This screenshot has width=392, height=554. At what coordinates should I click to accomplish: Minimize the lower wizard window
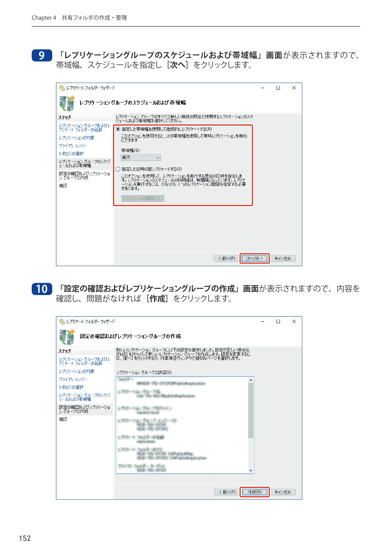click(263, 321)
